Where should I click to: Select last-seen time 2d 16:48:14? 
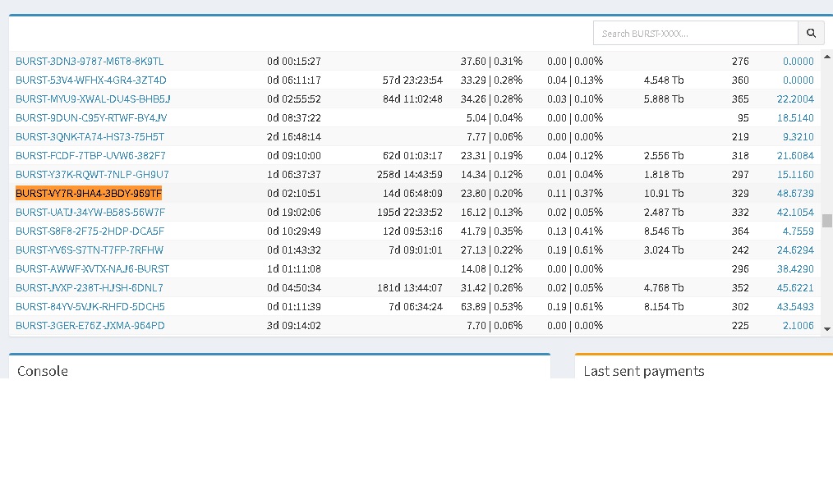pyautogui.click(x=294, y=136)
